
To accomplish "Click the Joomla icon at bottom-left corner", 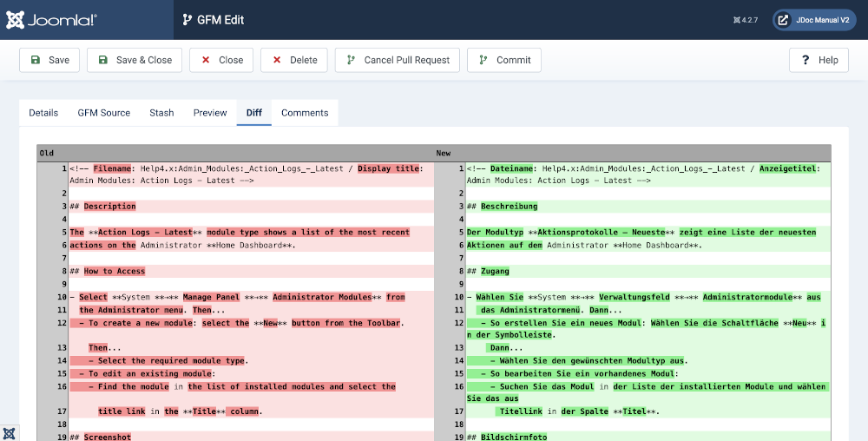I will pyautogui.click(x=9, y=433).
